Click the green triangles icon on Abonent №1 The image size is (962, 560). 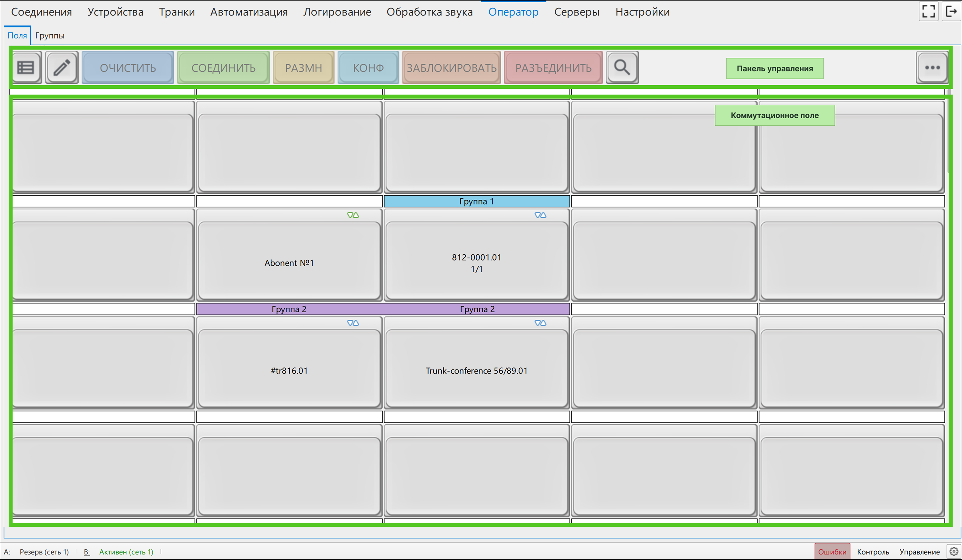coord(353,215)
